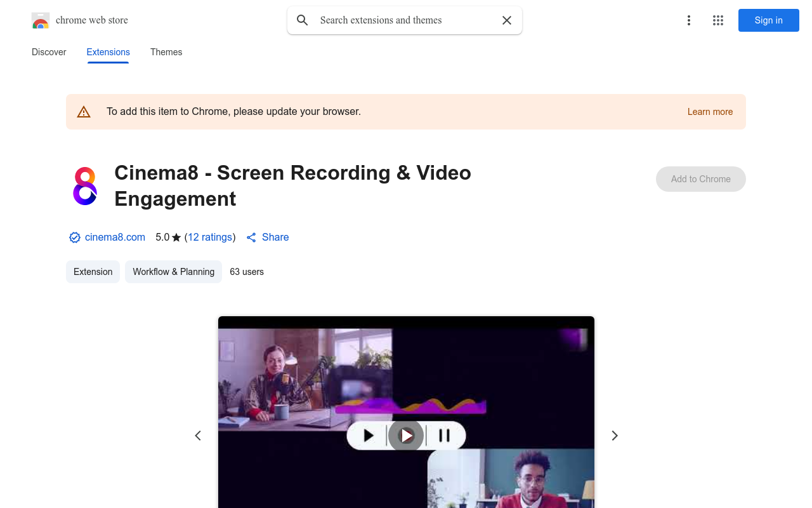This screenshot has height=508, width=812.
Task: Open the Google apps grid icon
Action: click(718, 20)
